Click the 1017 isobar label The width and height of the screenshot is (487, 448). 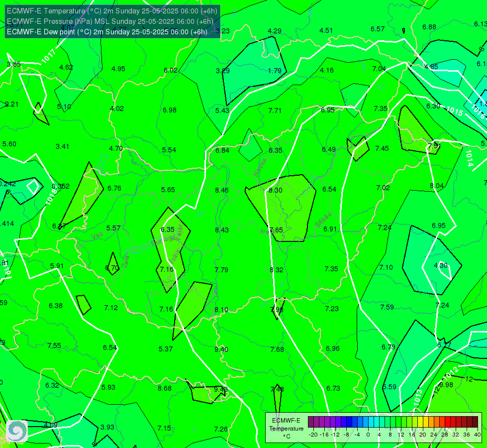point(48,56)
